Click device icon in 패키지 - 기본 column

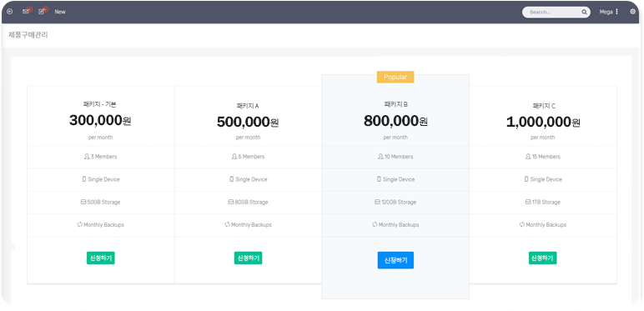pyautogui.click(x=84, y=179)
